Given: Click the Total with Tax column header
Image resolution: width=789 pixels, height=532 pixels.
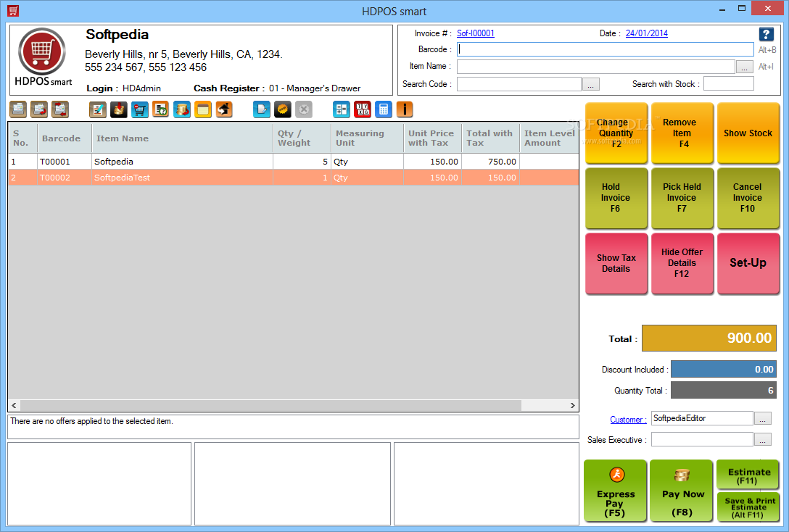Looking at the screenshot, I should (491, 138).
